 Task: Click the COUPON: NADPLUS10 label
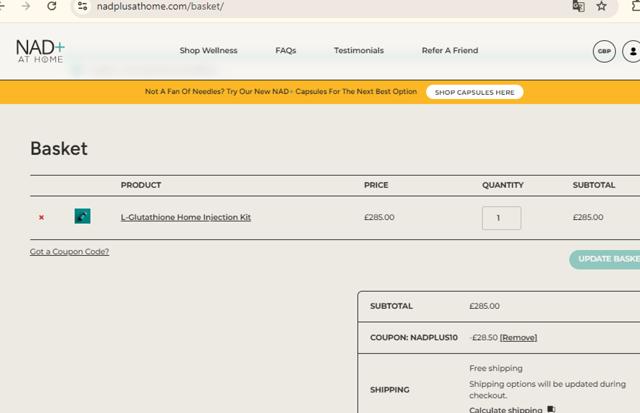(414, 338)
